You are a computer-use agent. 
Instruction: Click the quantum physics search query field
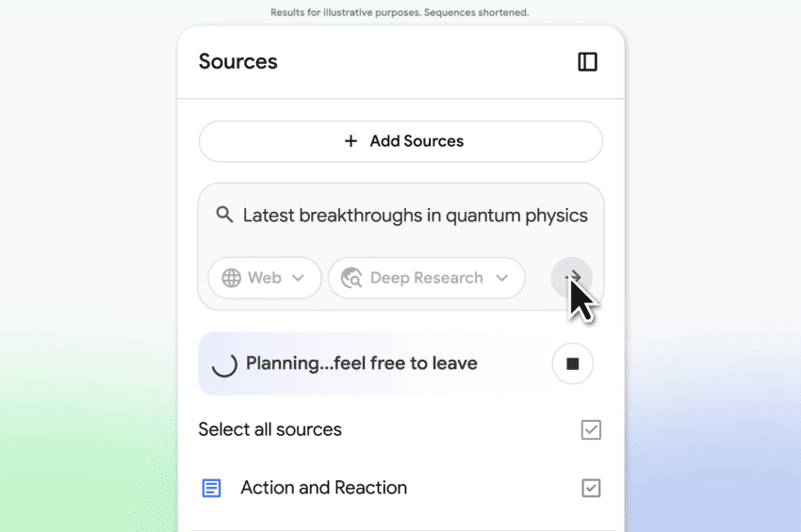415,216
